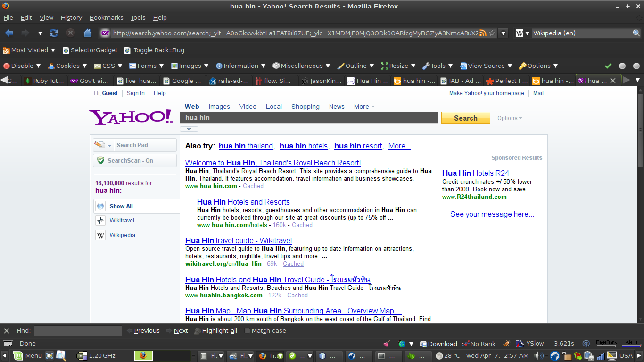644x362 pixels.
Task: Click Previous in the find bar
Action: pyautogui.click(x=143, y=331)
